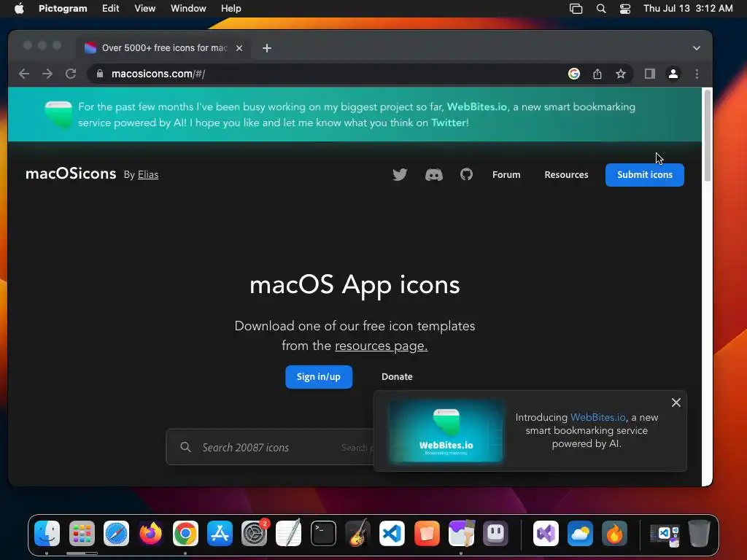This screenshot has width=747, height=560.
Task: Open Spotlight search in menu bar
Action: 601,9
